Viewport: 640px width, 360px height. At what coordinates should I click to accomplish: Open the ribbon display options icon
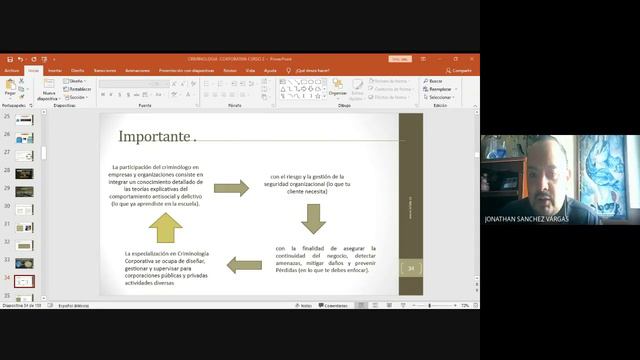tap(423, 59)
